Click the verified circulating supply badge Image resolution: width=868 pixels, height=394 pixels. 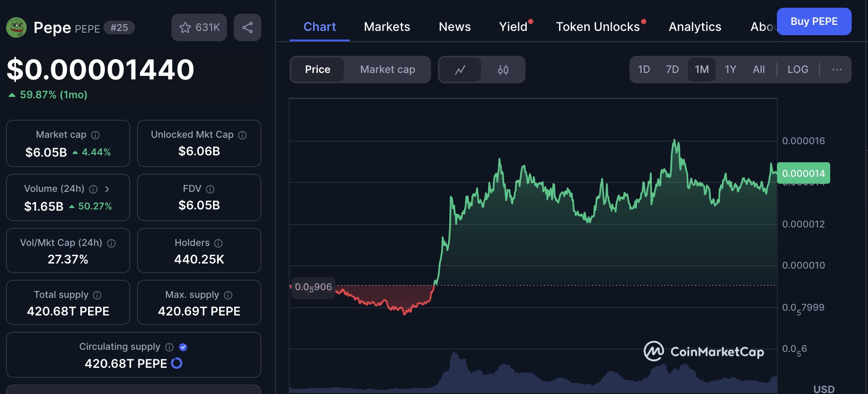pyautogui.click(x=183, y=347)
